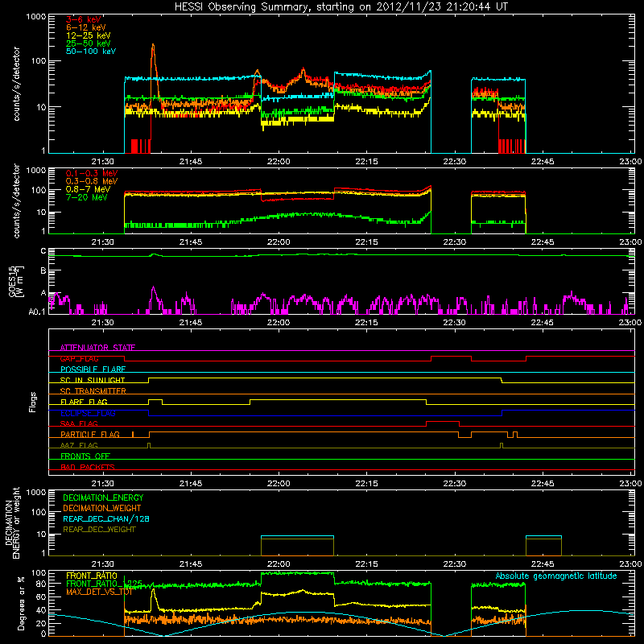
Task: Select the SAA_FLAG label
Action: pos(79,423)
